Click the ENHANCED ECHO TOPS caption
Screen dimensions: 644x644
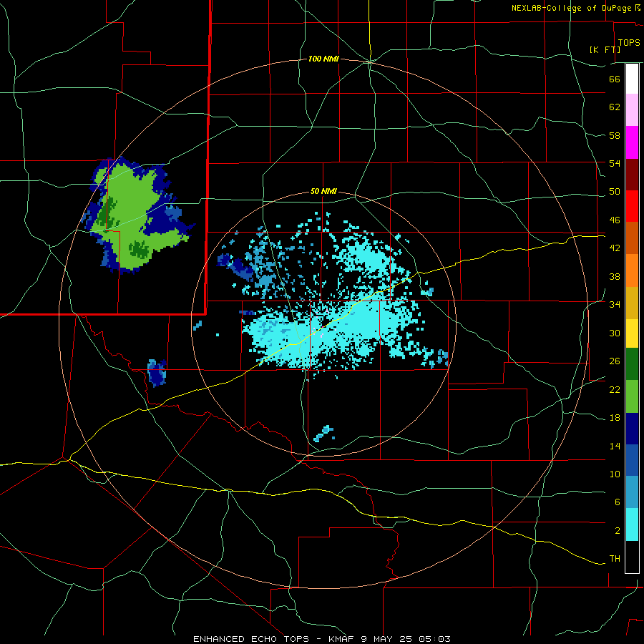pyautogui.click(x=251, y=639)
